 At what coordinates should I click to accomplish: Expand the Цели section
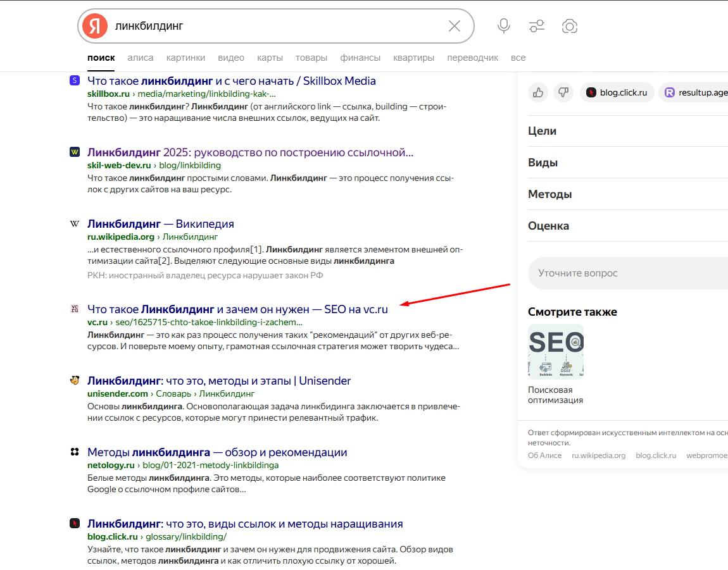(628, 131)
